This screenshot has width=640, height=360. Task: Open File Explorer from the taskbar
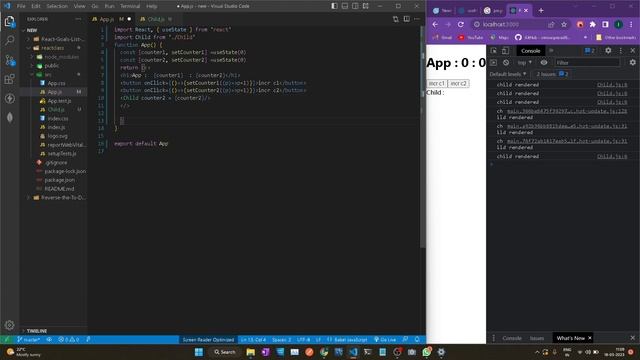point(251,352)
